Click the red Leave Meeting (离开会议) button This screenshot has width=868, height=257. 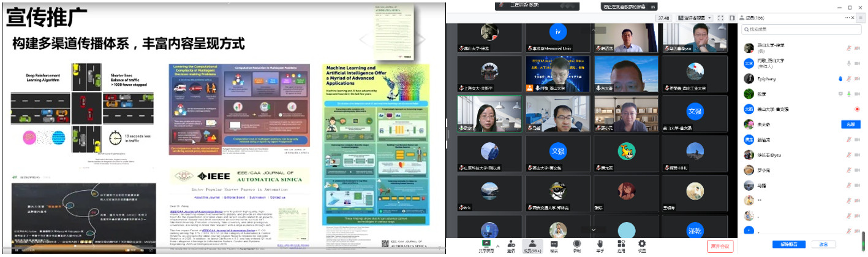point(720,246)
